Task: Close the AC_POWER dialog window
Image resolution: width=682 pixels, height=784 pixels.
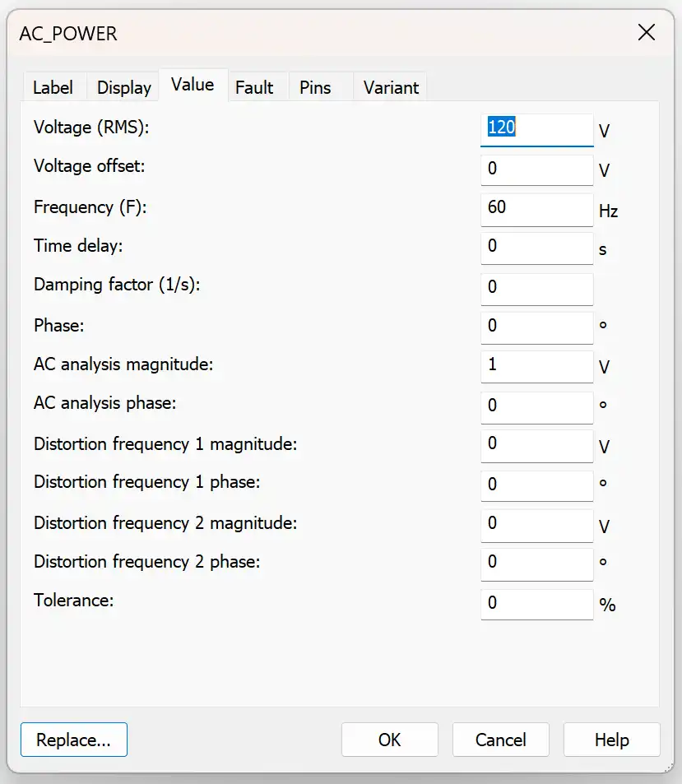Action: [647, 33]
